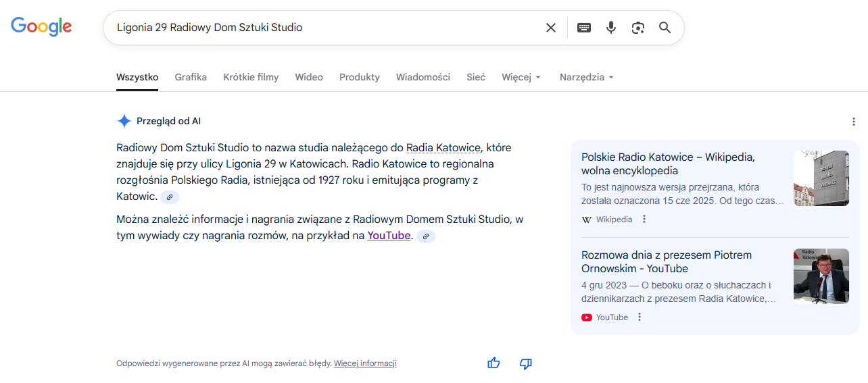Click the 'Więcej informacji' link
The image size is (868, 383).
[x=365, y=363]
